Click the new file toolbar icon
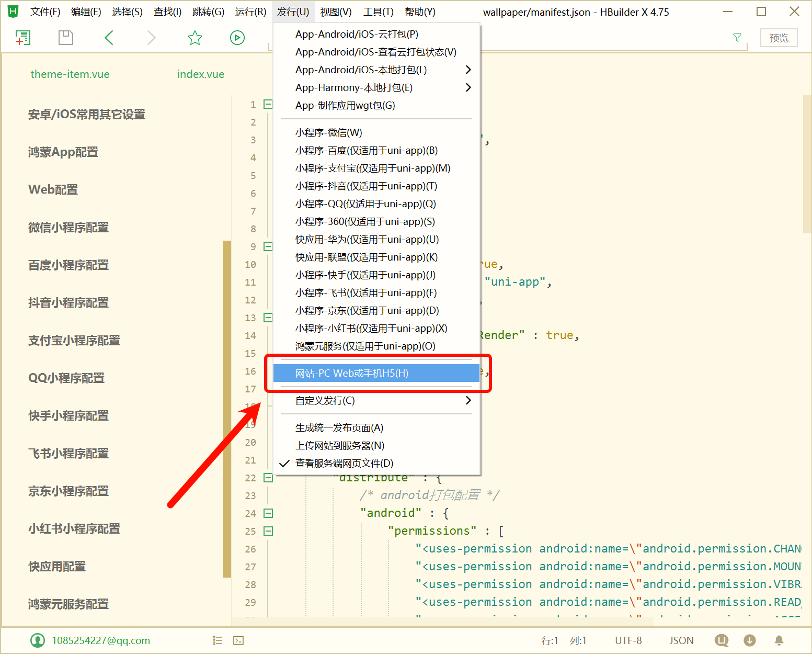The height and width of the screenshot is (654, 812). [22, 38]
